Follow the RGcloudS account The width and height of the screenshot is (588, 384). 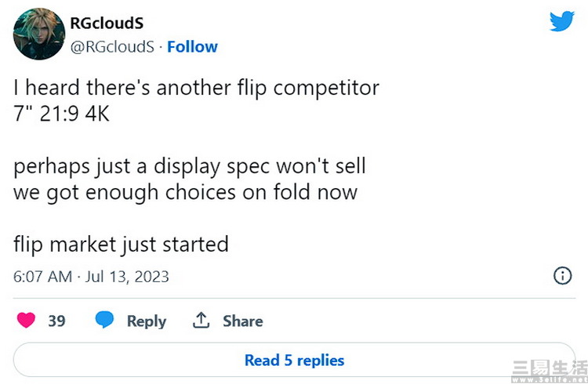(x=192, y=47)
